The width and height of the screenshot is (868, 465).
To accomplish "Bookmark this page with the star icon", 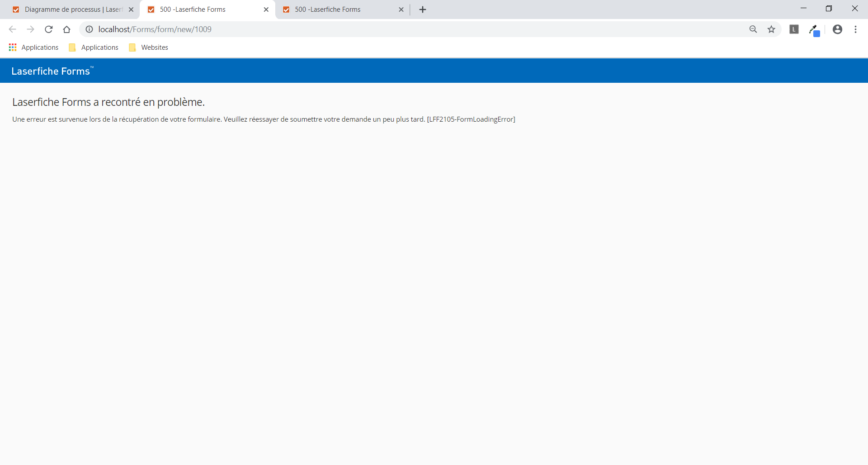I will (x=772, y=29).
